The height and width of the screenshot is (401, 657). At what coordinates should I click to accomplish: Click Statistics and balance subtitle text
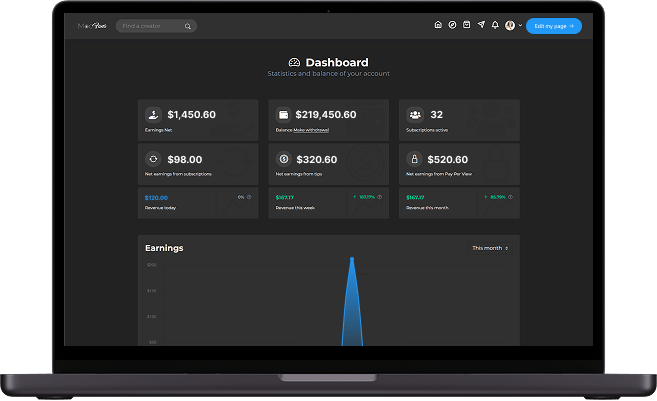[328, 74]
